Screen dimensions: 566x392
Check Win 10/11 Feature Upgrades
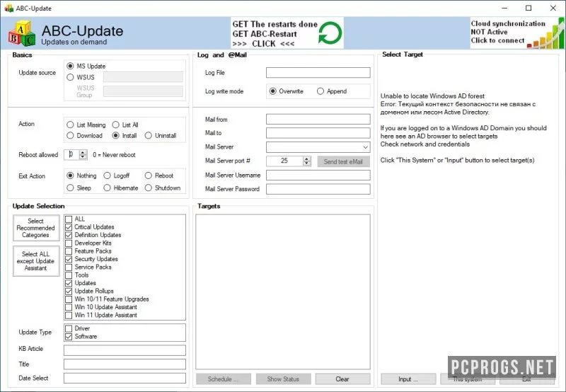coord(69,299)
